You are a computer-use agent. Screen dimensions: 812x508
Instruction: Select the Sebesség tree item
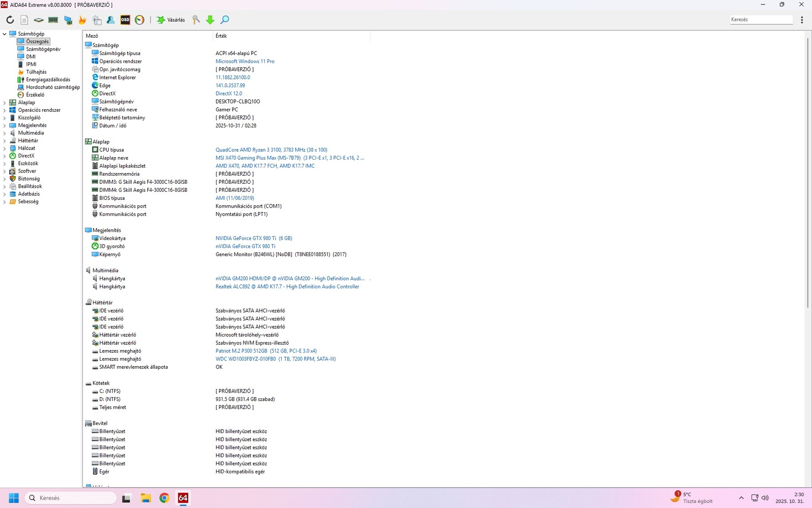(x=28, y=201)
